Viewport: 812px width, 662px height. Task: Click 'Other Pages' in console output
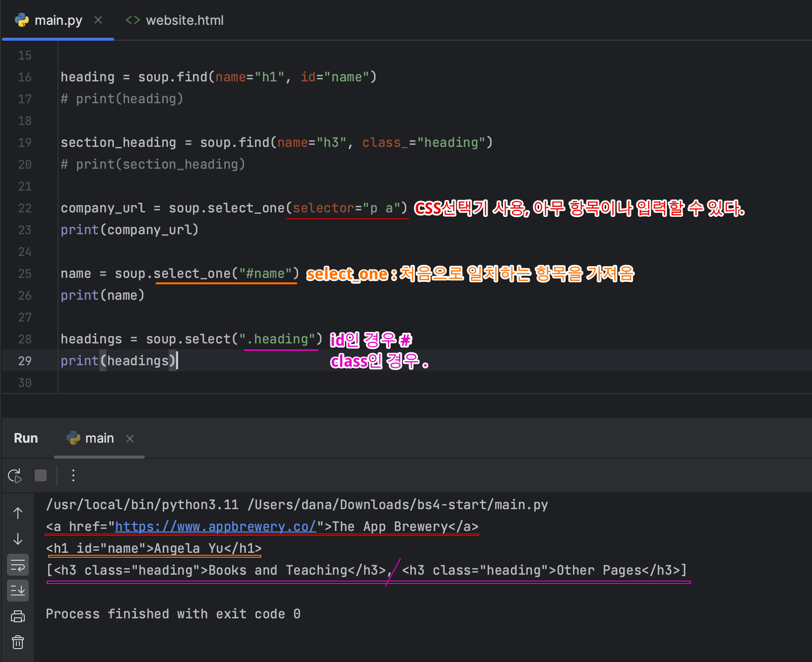coord(599,570)
